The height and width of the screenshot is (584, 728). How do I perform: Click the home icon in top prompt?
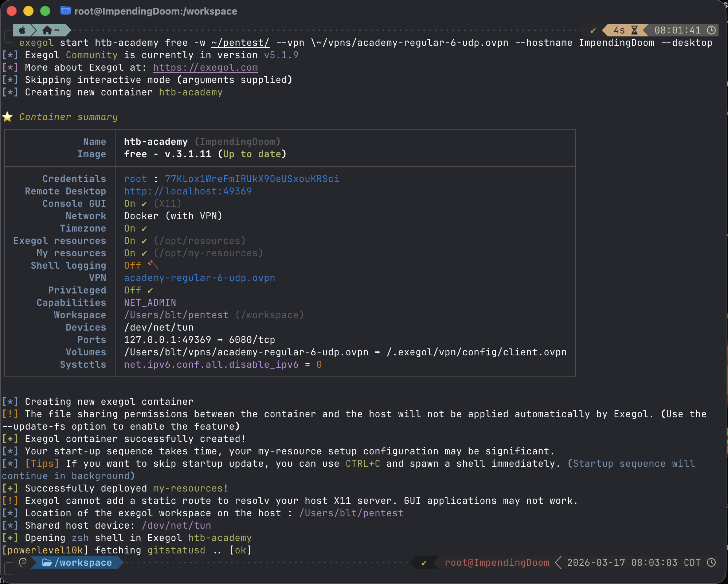47,30
